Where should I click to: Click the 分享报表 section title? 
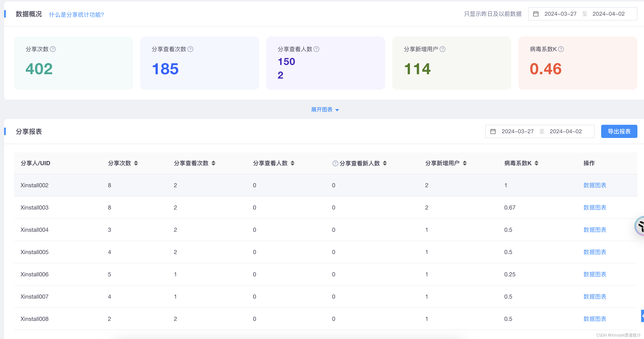pyautogui.click(x=29, y=132)
